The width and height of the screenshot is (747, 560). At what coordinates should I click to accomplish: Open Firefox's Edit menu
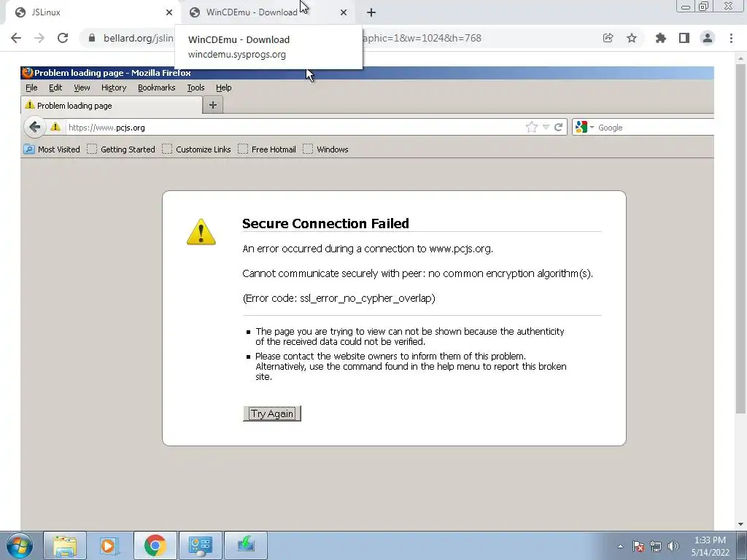point(55,87)
